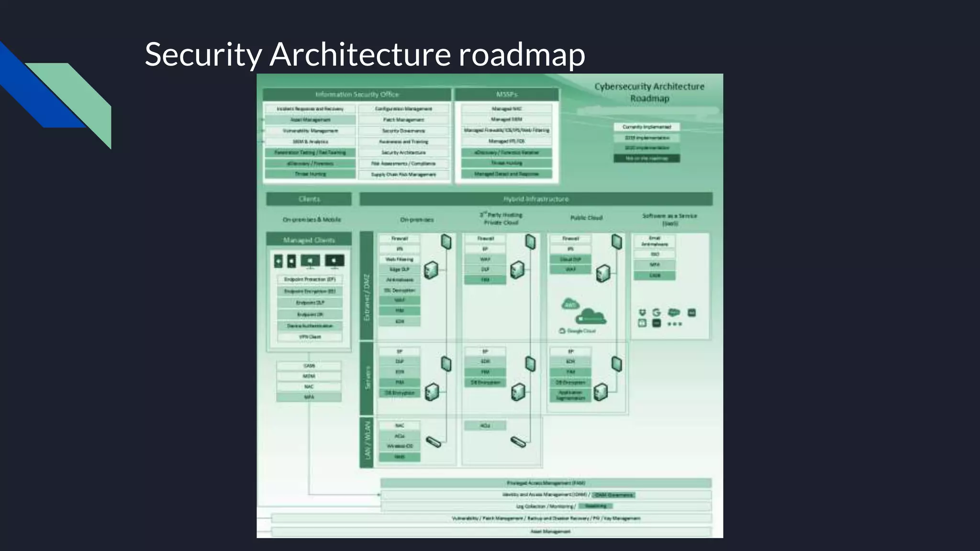Click the Security Architecture roadmap slide title
The image size is (980, 551).
365,54
